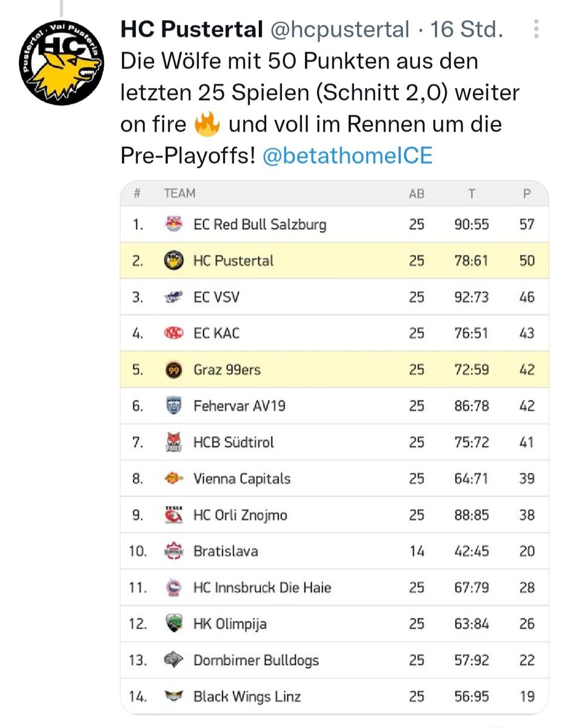Click the EC VSV team logo
This screenshot has width=568, height=728.
pyautogui.click(x=173, y=297)
